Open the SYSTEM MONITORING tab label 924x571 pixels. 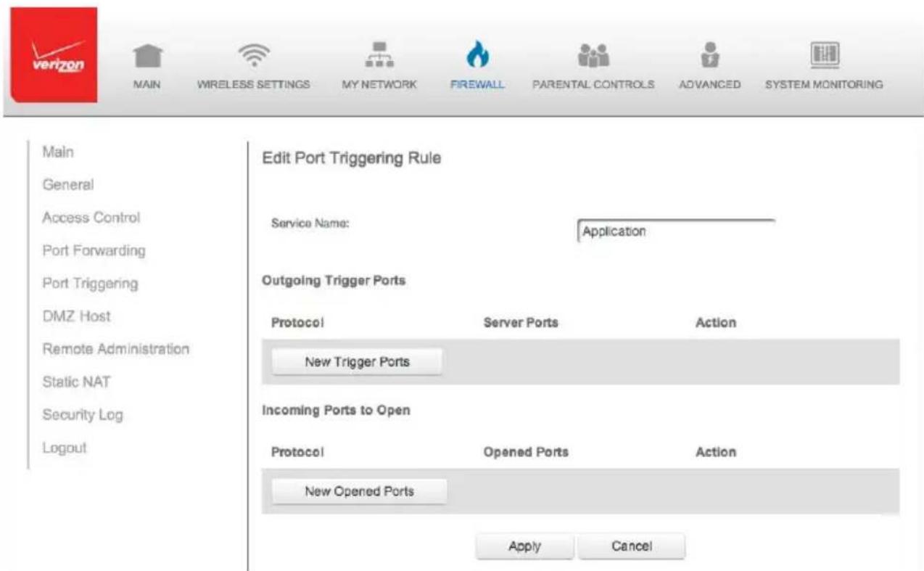(825, 85)
